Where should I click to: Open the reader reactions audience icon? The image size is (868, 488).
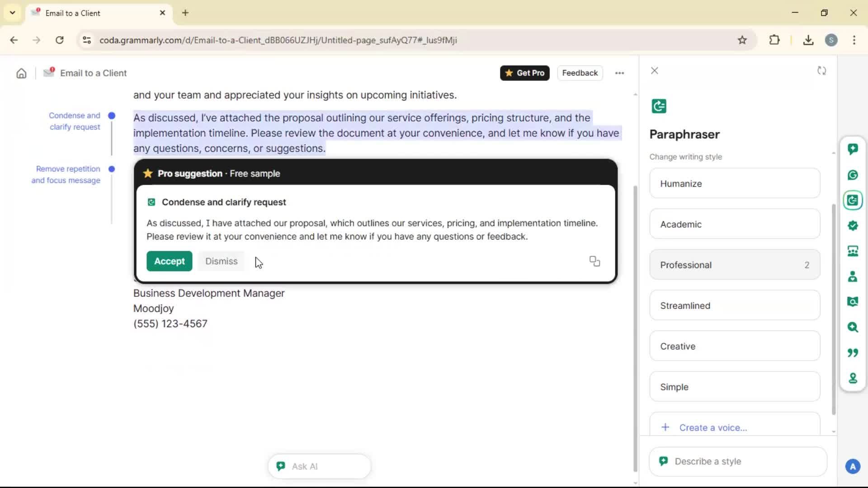point(853,251)
